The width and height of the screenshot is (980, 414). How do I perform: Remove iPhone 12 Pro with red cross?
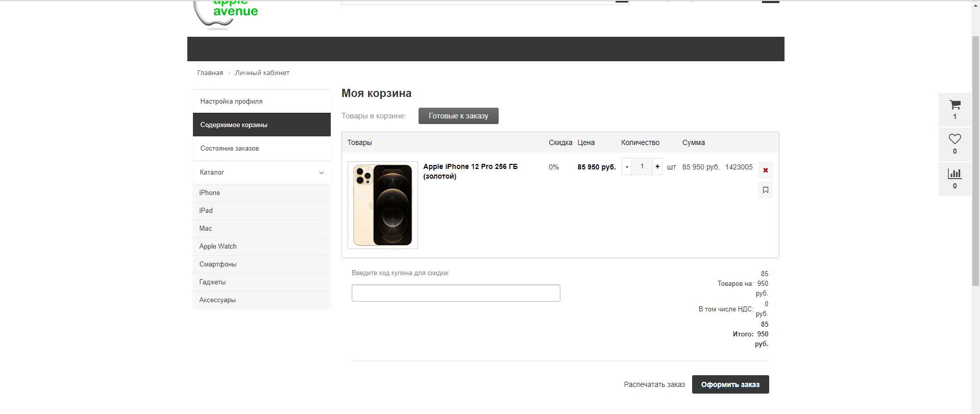765,170
